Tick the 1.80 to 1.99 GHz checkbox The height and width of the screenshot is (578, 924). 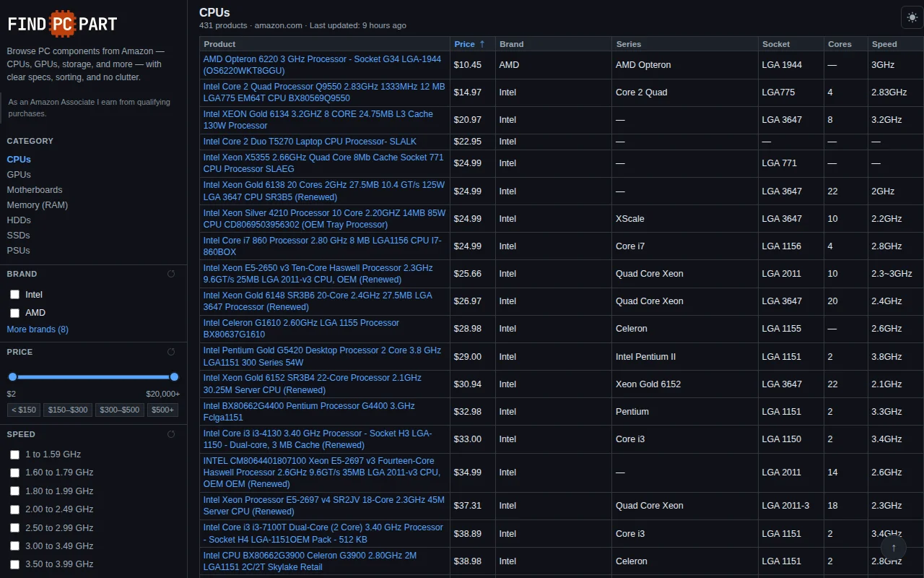pos(14,491)
